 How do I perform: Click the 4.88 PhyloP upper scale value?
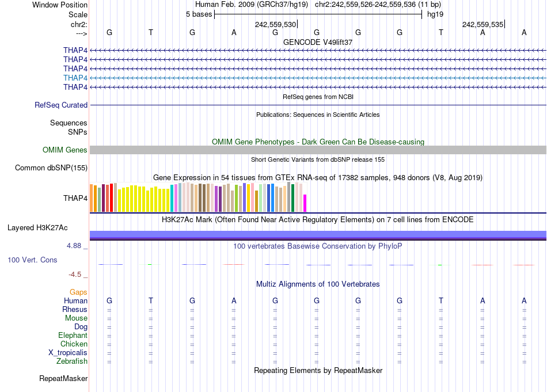pos(74,246)
